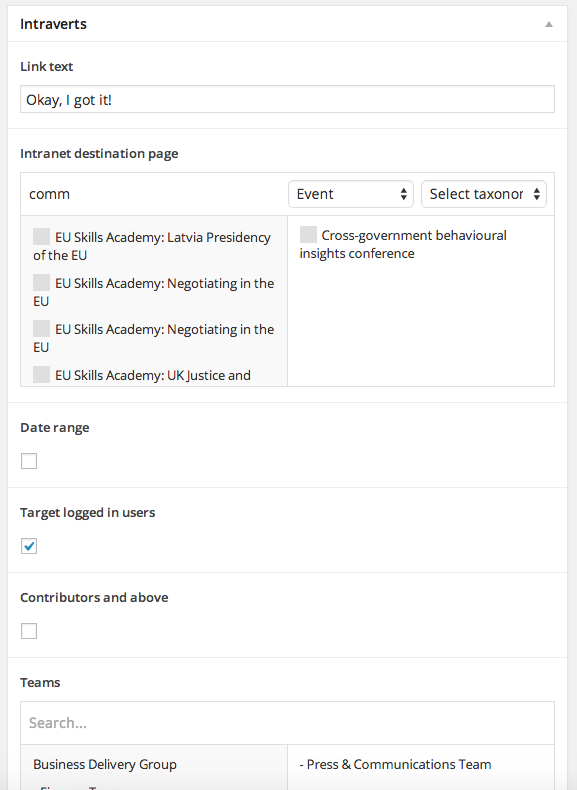Tick the Contributors and above checkbox
Screen dimensions: 577x790
[29, 631]
